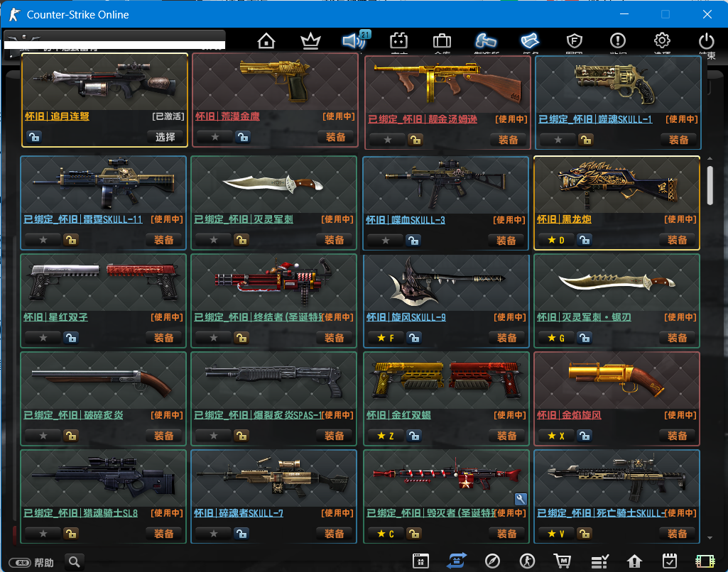Toggle the 帮助 help switch

coord(20,563)
